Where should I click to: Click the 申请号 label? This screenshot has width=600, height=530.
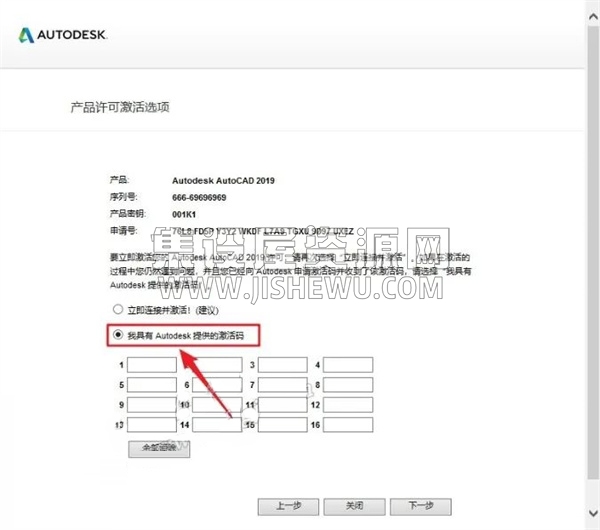pyautogui.click(x=124, y=231)
